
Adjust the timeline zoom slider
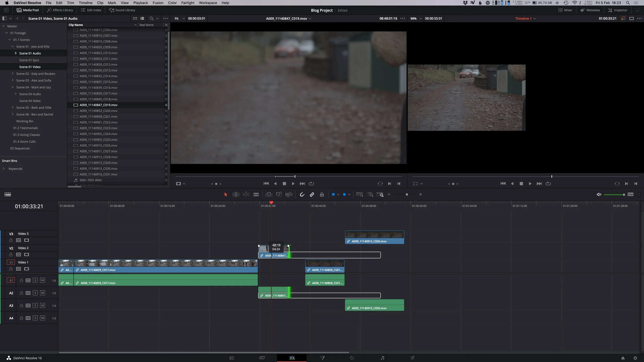(406, 194)
